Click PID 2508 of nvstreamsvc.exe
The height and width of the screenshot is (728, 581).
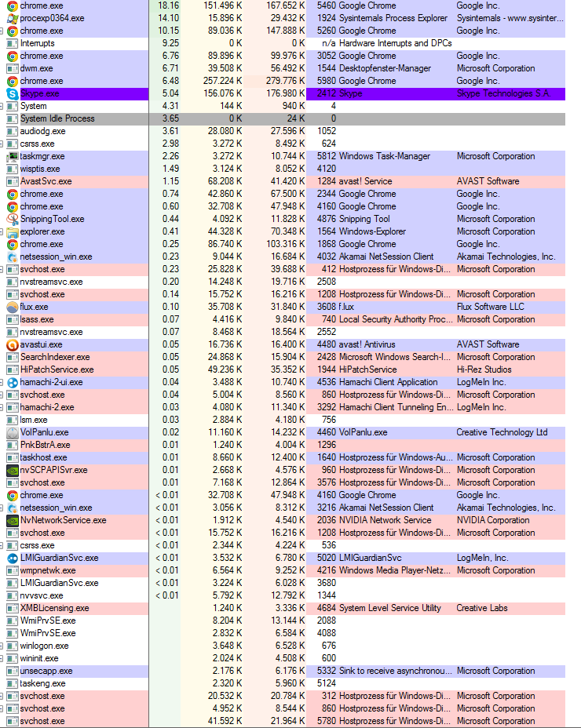(327, 282)
